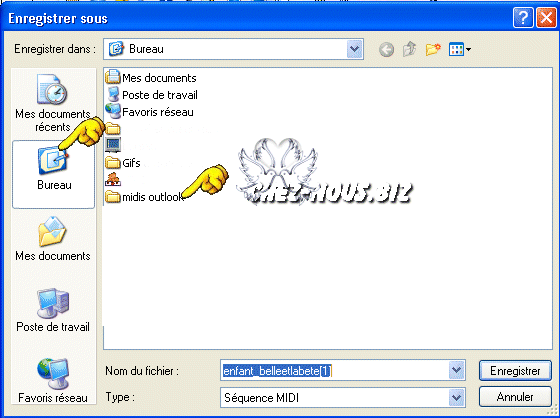Open Poste de travail in the sidebar
The height and width of the screenshot is (418, 560).
[53, 310]
